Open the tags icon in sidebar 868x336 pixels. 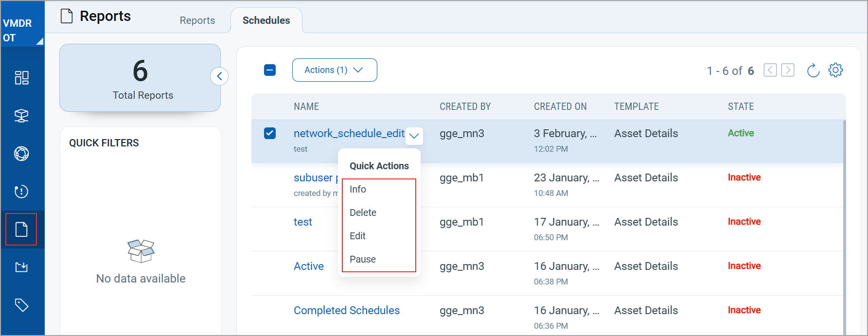pyautogui.click(x=21, y=305)
